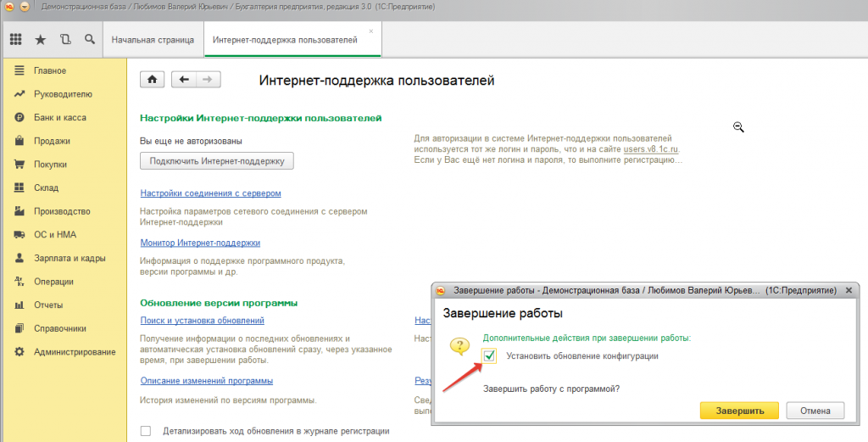868x442 pixels.
Task: Go forward with right arrow button
Action: [209, 80]
